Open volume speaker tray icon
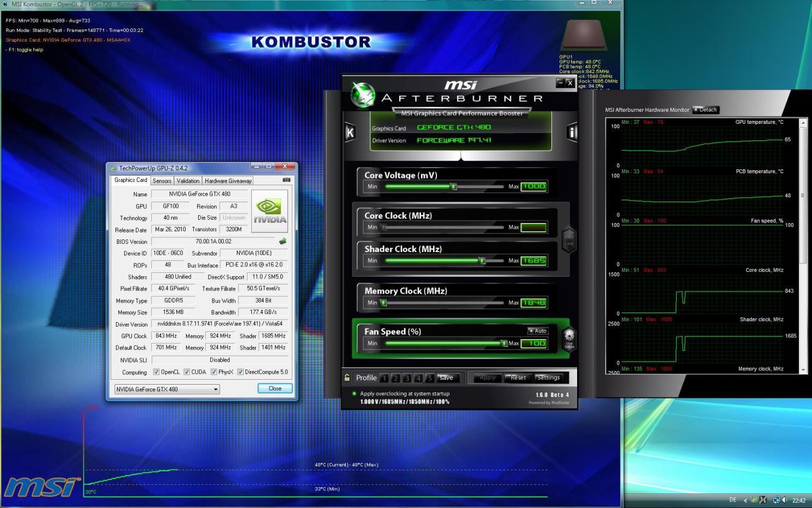 tap(785, 500)
